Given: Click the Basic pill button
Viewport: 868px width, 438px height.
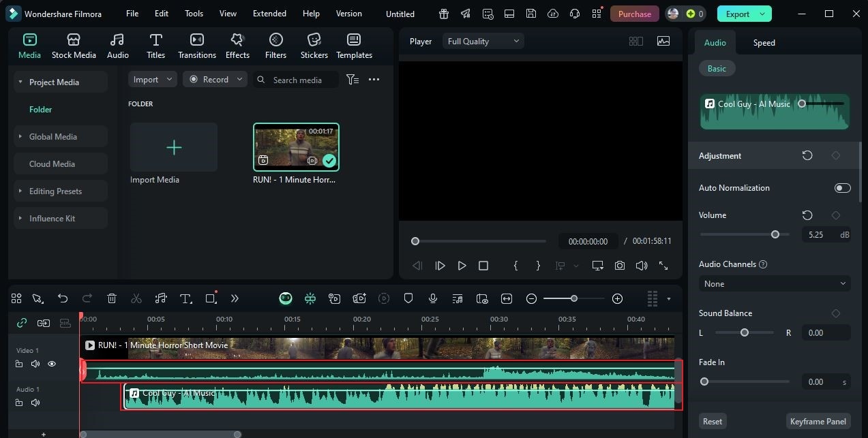Looking at the screenshot, I should [x=717, y=68].
